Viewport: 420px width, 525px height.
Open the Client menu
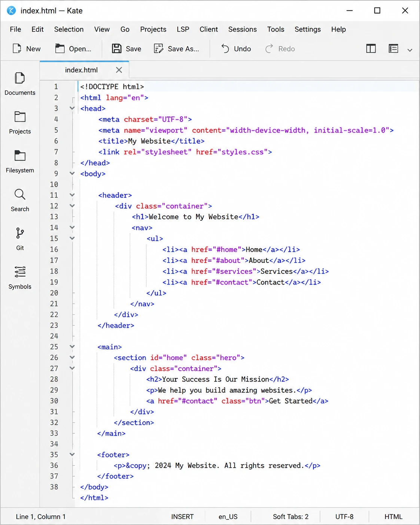pos(209,29)
